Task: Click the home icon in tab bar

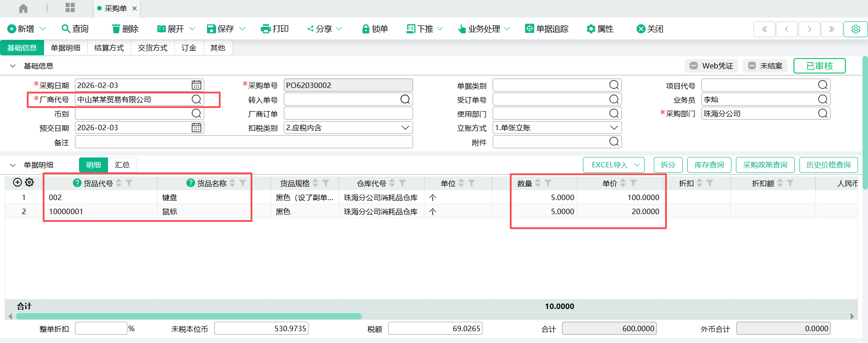Action: point(23,8)
